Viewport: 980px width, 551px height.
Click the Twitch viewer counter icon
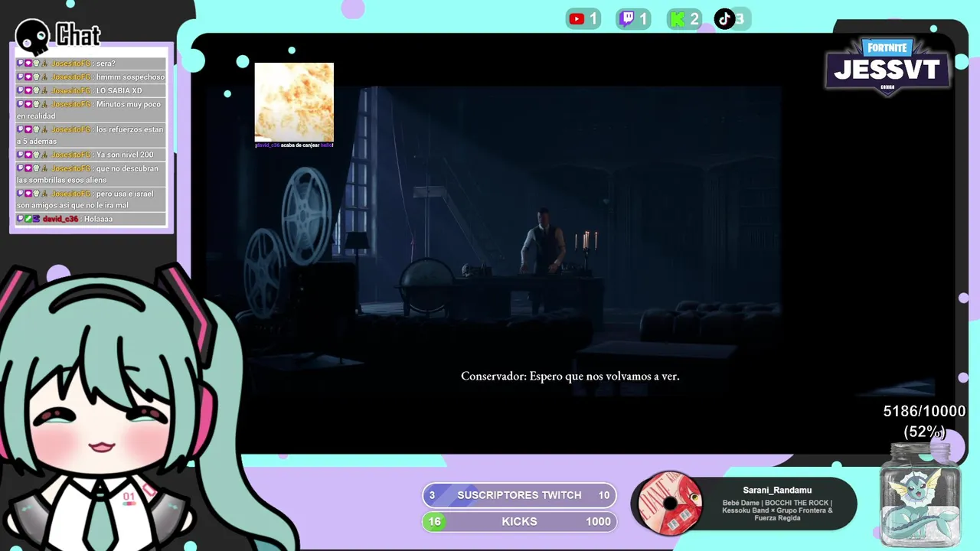[627, 19]
